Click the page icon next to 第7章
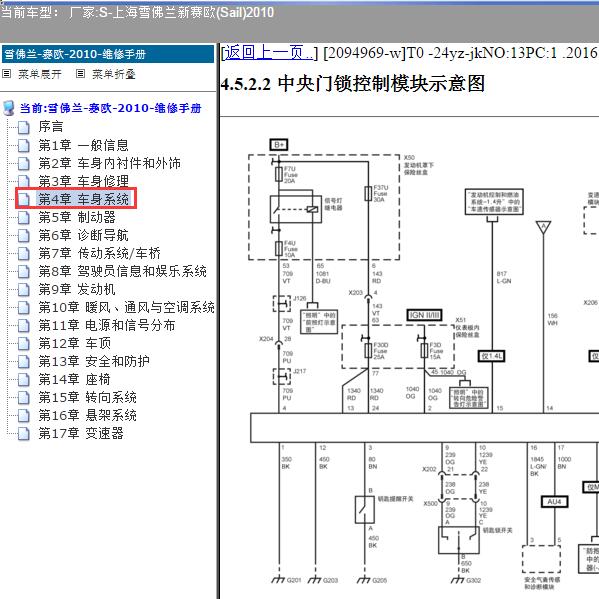This screenshot has width=599, height=599. point(24,254)
